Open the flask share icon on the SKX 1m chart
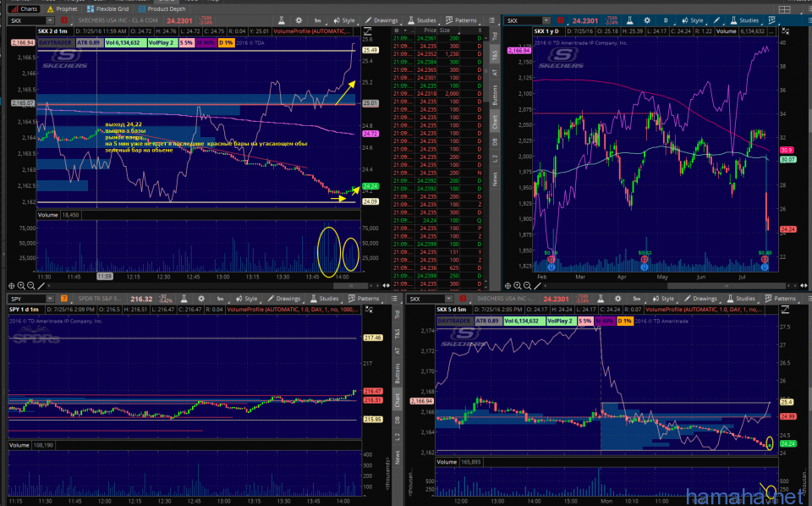812x506 pixels. point(282,20)
